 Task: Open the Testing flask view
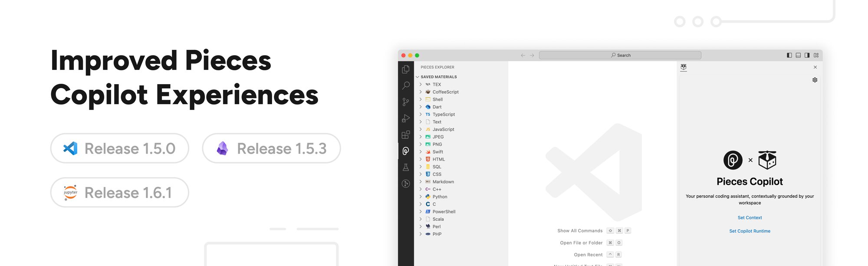[406, 167]
